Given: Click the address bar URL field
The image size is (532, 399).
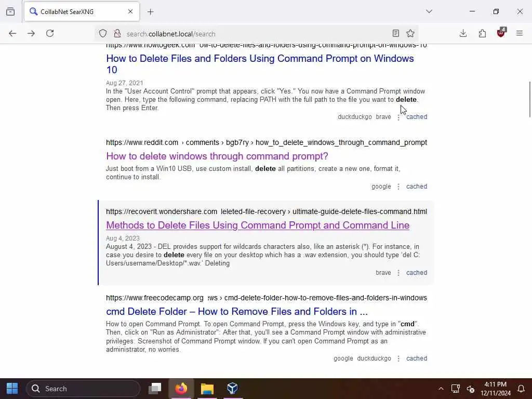Looking at the screenshot, I should click(256, 34).
